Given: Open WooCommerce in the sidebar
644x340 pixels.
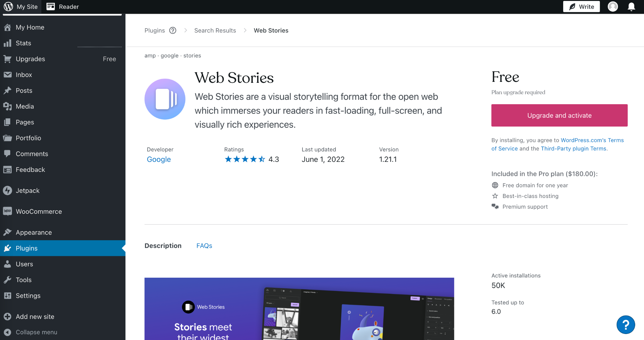Looking at the screenshot, I should [63, 211].
